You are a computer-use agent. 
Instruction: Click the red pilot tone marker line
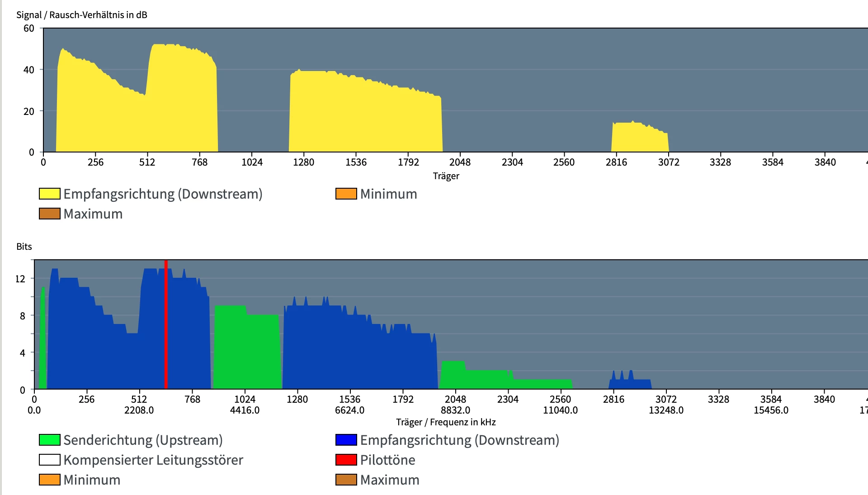click(166, 326)
